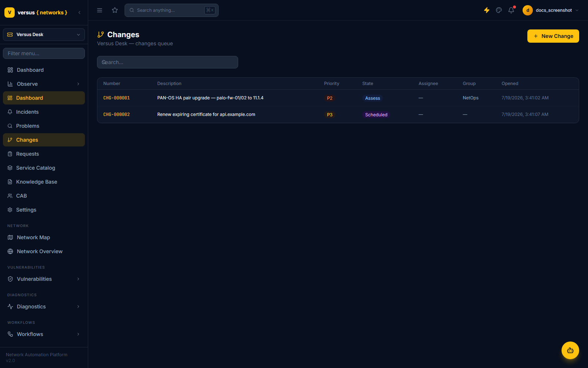Expand the Diagnostics menu
Viewport: 588px width, 368px height.
point(44,307)
